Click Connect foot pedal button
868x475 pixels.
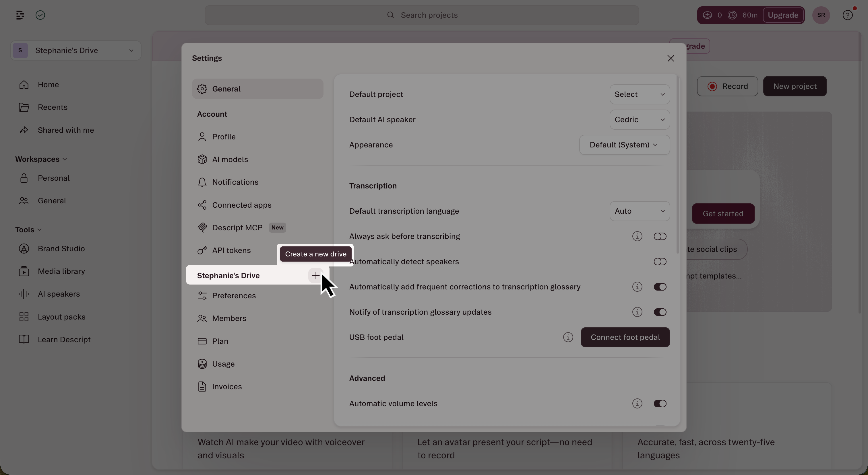[x=625, y=337]
